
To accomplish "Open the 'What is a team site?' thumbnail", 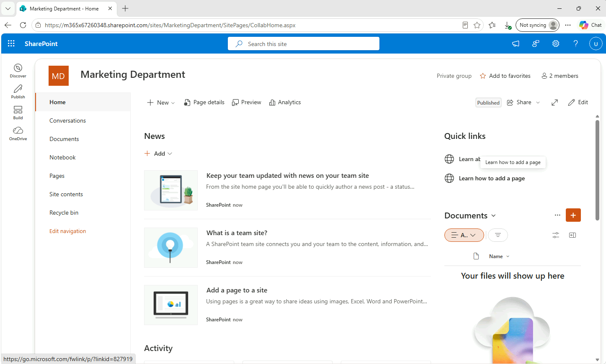I will point(171,248).
